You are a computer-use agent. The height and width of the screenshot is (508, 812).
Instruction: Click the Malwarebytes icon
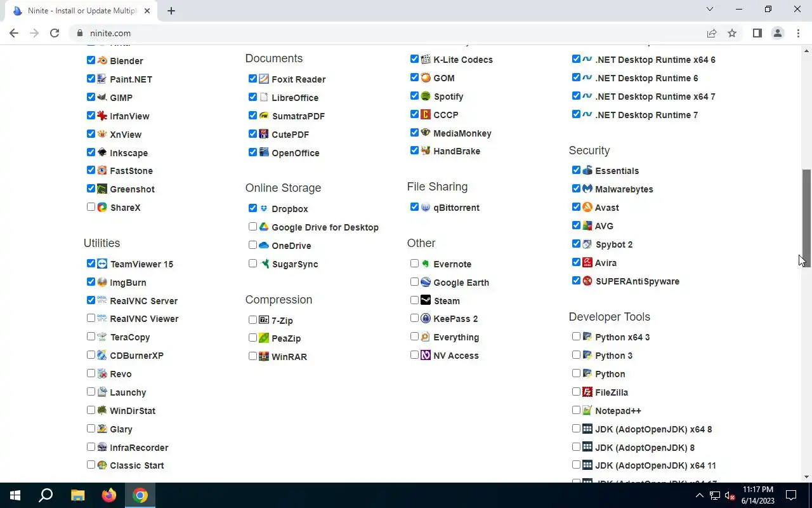[x=587, y=189]
